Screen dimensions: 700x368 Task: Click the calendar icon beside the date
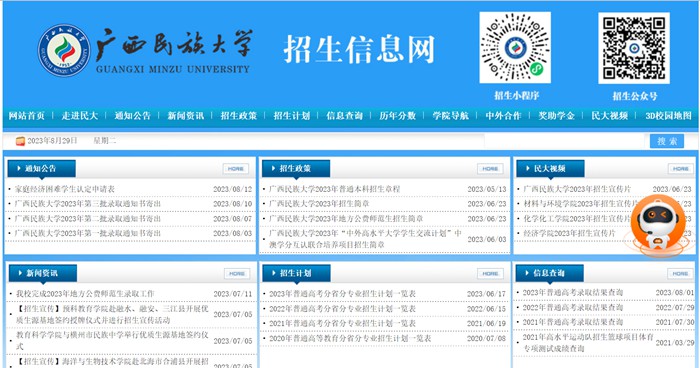click(x=20, y=141)
